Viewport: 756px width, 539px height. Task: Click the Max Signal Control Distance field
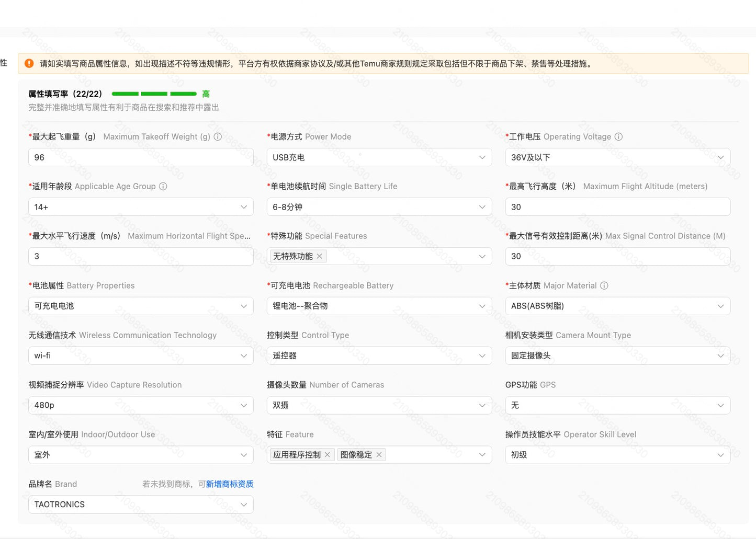click(x=617, y=256)
